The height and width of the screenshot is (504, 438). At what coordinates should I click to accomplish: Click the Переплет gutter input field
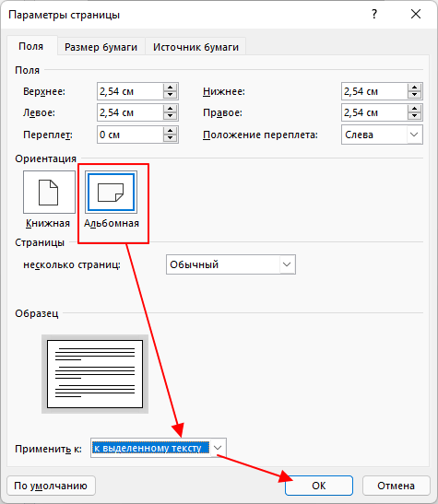click(130, 135)
